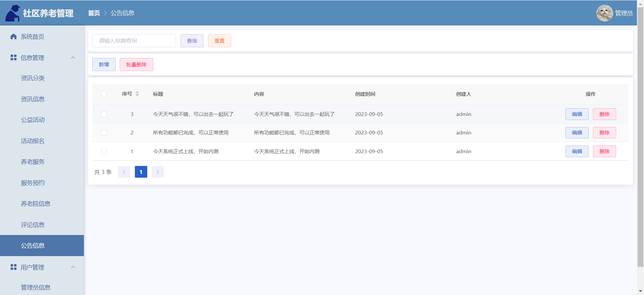Click content cell 今天系统正式上线，开始内测
The width and height of the screenshot is (644, 295).
[287, 152]
